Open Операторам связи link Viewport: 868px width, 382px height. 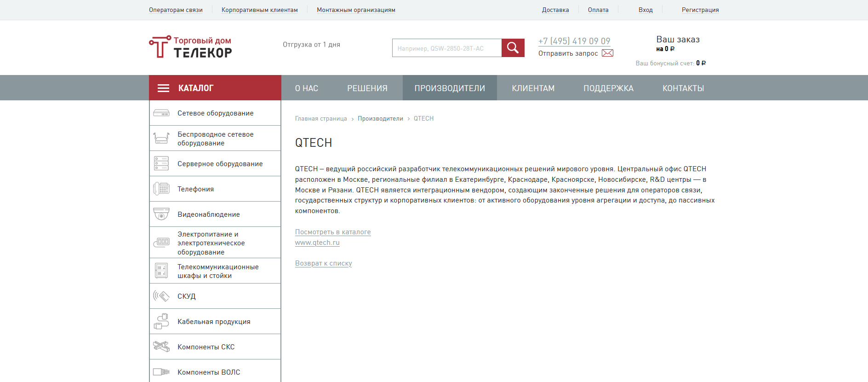pos(176,10)
